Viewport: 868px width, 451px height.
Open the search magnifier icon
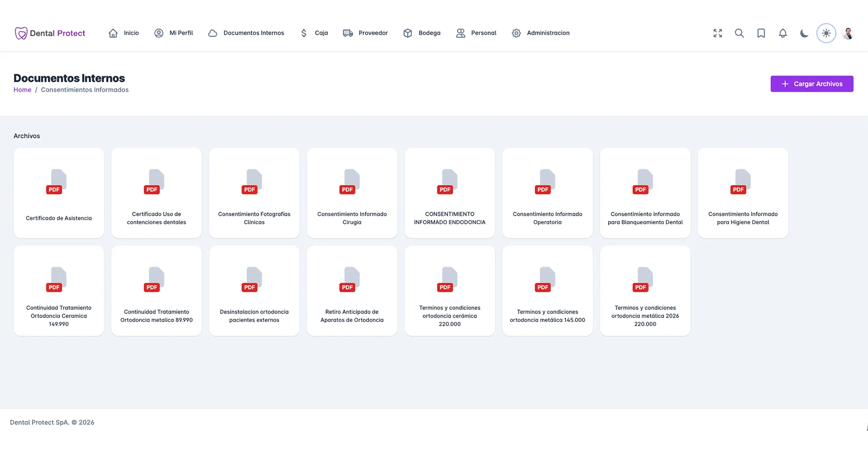(739, 33)
